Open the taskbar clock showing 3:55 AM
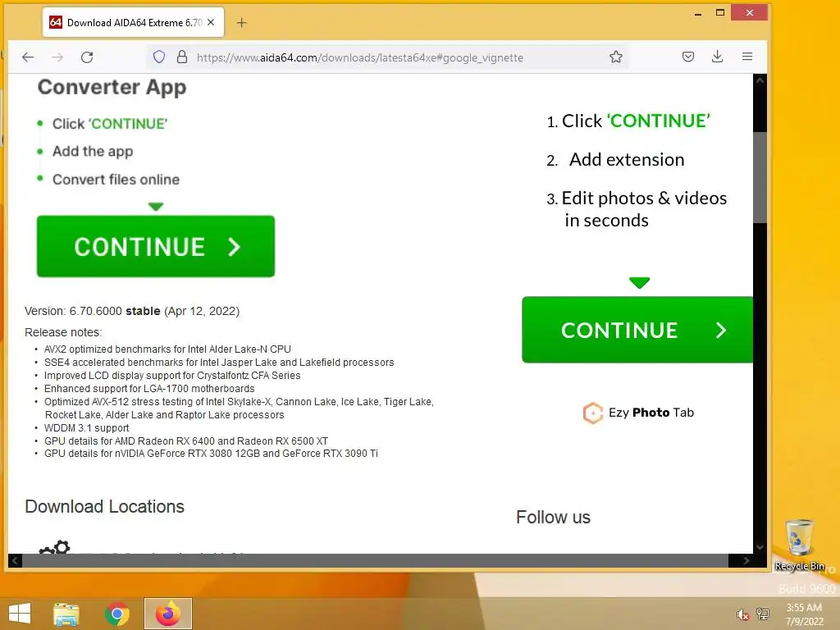The image size is (840, 630). [x=804, y=614]
